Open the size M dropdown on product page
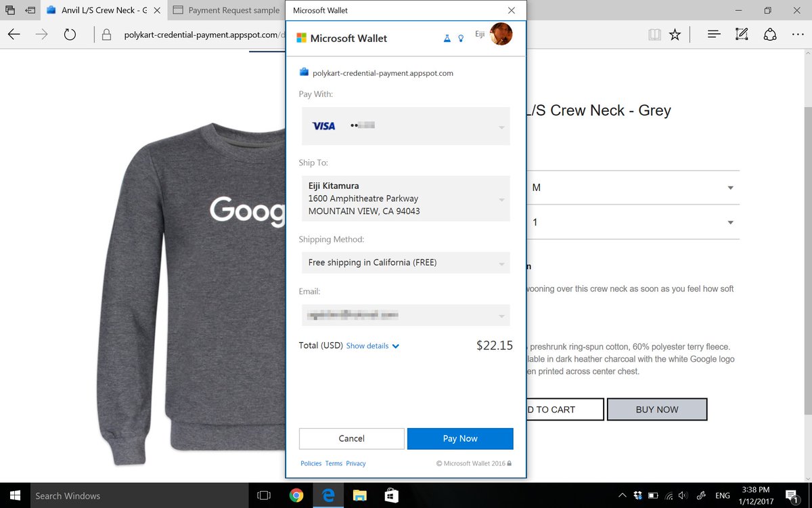 633,188
